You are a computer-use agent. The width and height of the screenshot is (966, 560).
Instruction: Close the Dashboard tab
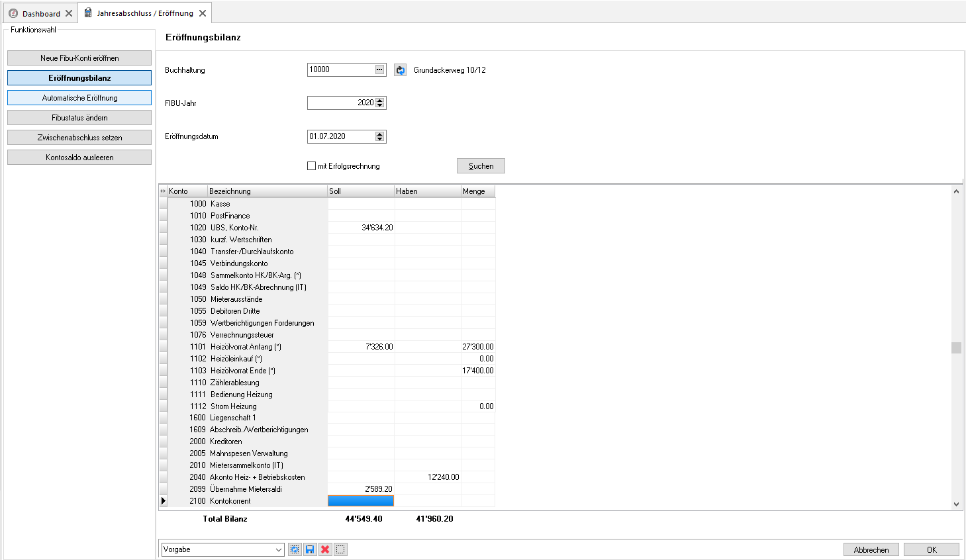[x=69, y=13]
